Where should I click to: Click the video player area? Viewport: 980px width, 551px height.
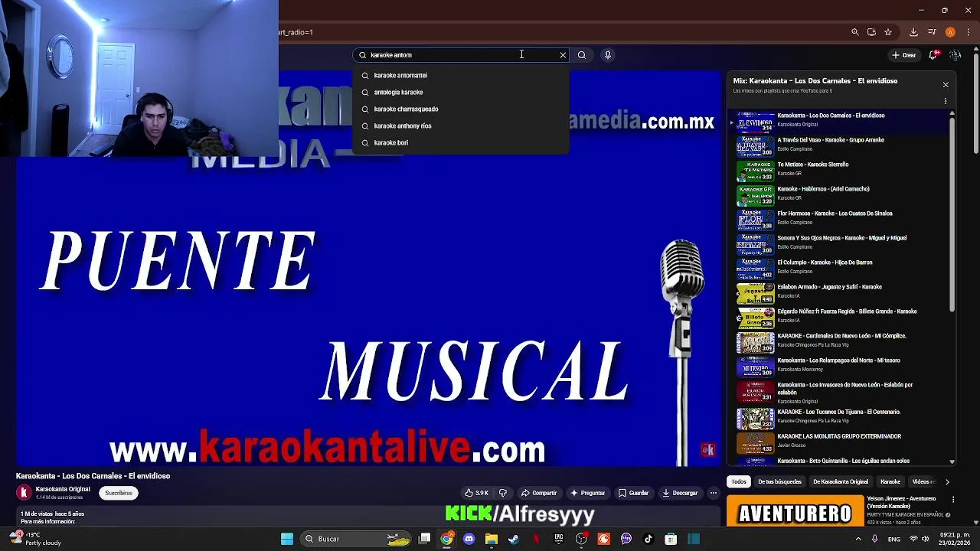point(369,268)
